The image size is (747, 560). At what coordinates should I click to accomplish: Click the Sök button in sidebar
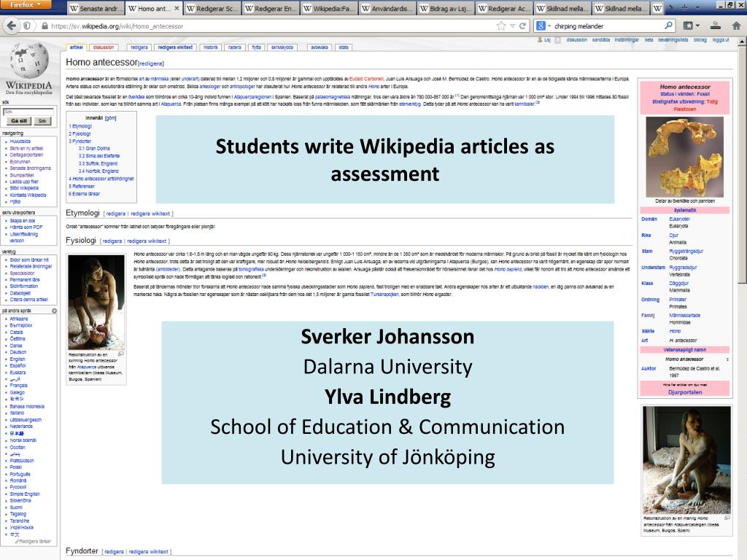click(x=42, y=121)
